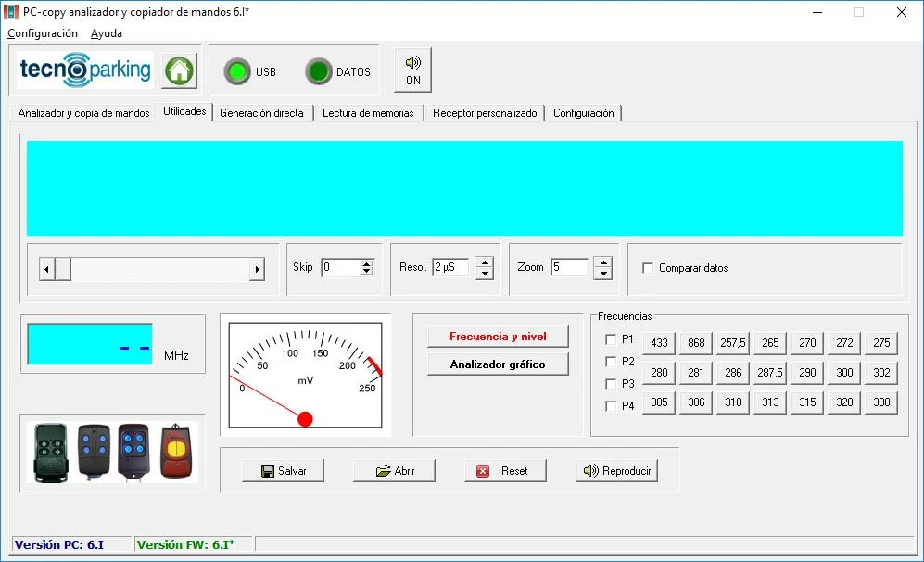Click the horizontal scrollbar thumb
This screenshot has width=924, height=562.
pos(62,269)
